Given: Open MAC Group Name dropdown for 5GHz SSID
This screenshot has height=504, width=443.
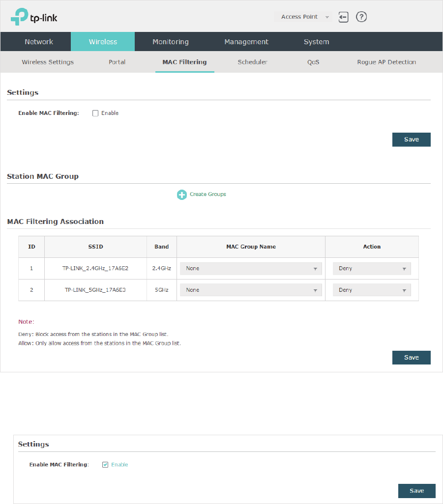Looking at the screenshot, I should (x=251, y=290).
